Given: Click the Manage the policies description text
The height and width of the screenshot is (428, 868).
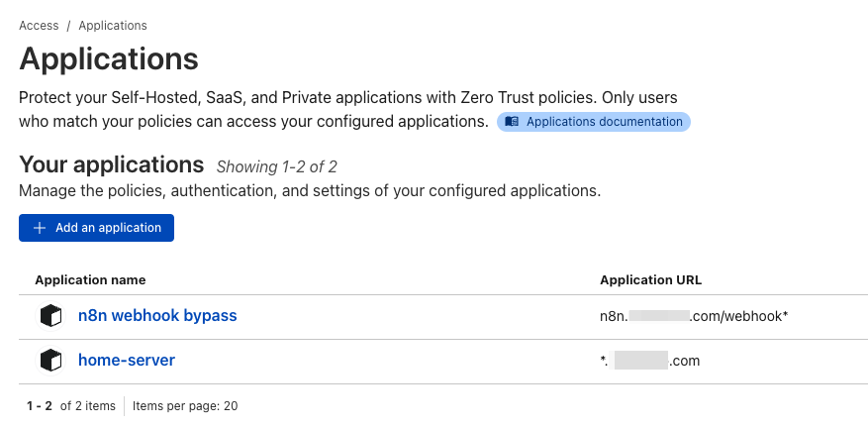Looking at the screenshot, I should pyautogui.click(x=310, y=190).
